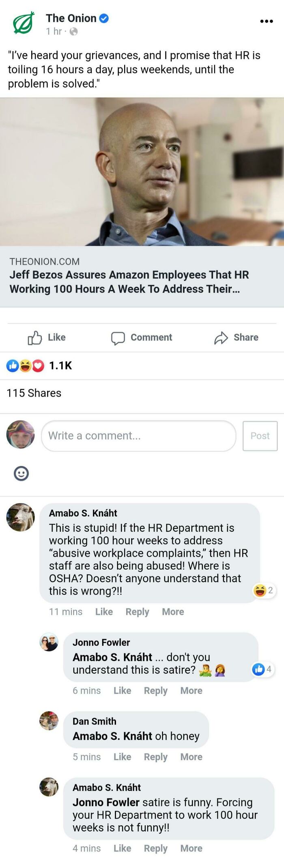The height and width of the screenshot is (868, 284).
Task: Open laughing reaction count on Amabo's first comment
Action: [x=264, y=590]
